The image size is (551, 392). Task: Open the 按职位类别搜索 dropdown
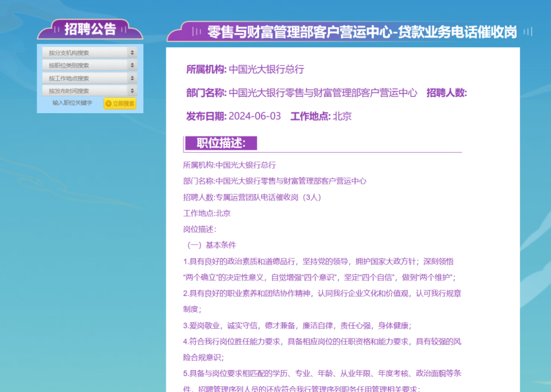click(x=90, y=65)
